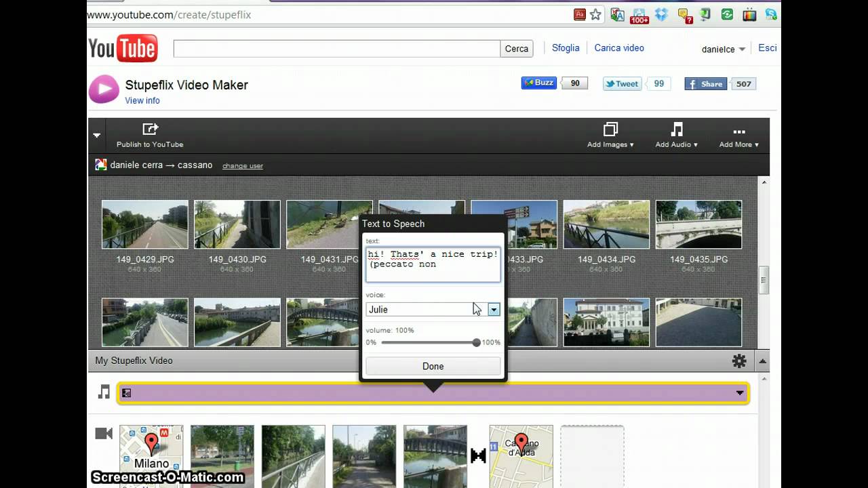Click the Tweet button
This screenshot has height=488, width=868.
[x=623, y=84]
